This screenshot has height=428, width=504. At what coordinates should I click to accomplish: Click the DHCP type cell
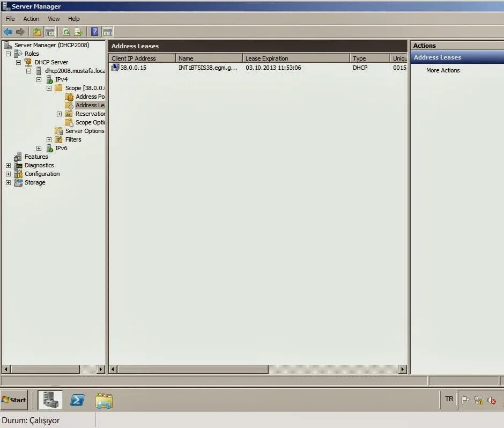[x=360, y=68]
